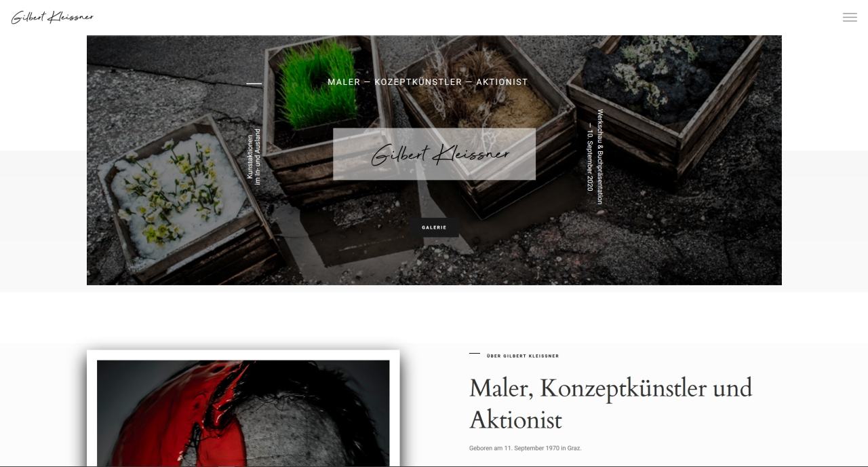
Task: Select the MALER — KOZEPTKÜNSTLER — AKTIONIST tagline
Action: point(427,82)
